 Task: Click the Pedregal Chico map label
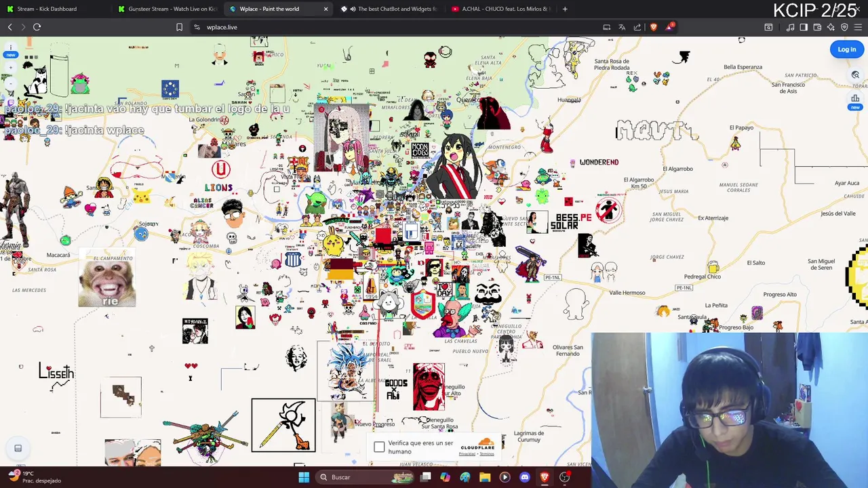pos(703,277)
